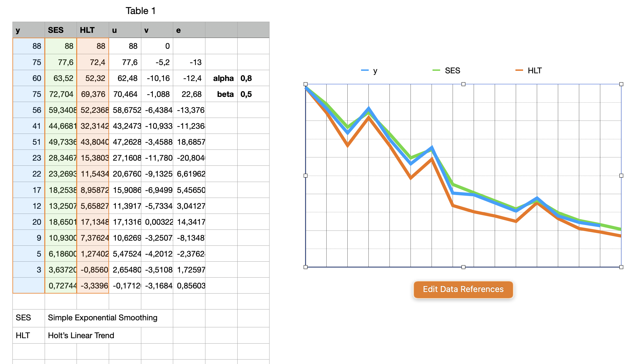The width and height of the screenshot is (636, 364).
Task: Click the blue y legend marker
Action: click(364, 70)
